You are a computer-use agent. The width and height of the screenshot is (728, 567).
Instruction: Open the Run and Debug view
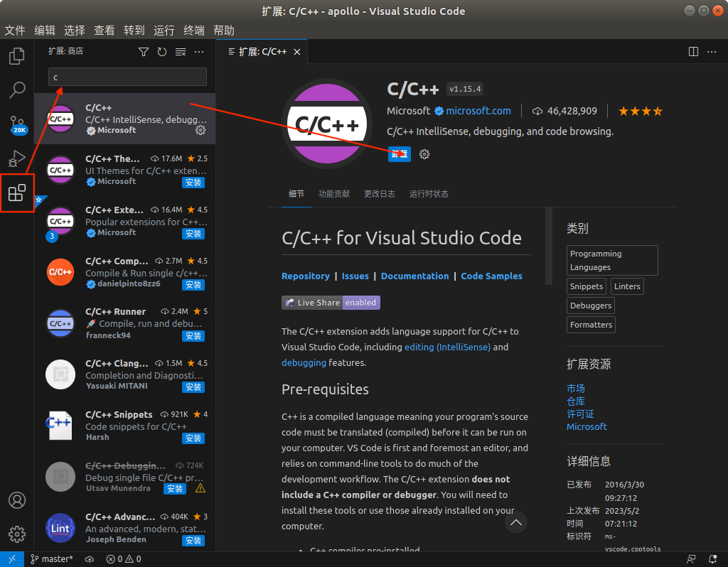(17, 158)
